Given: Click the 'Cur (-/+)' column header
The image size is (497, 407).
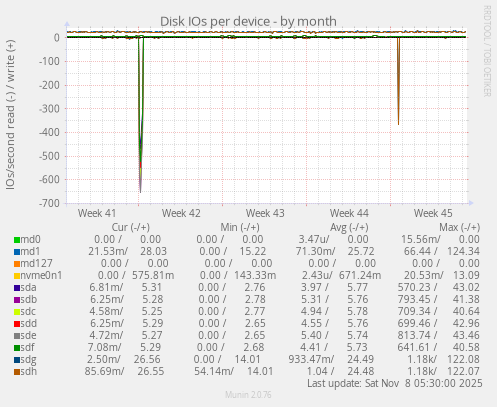Looking at the screenshot, I should coord(131,227).
